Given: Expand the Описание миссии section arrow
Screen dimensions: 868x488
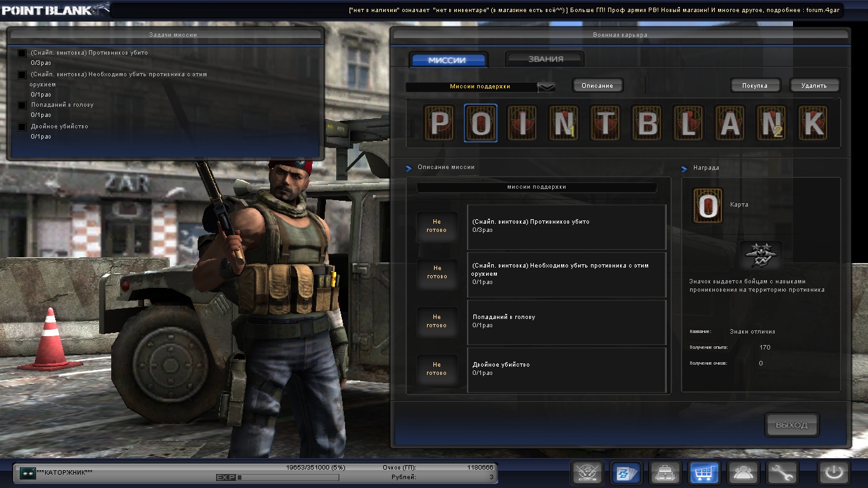Looking at the screenshot, I should click(x=409, y=168).
